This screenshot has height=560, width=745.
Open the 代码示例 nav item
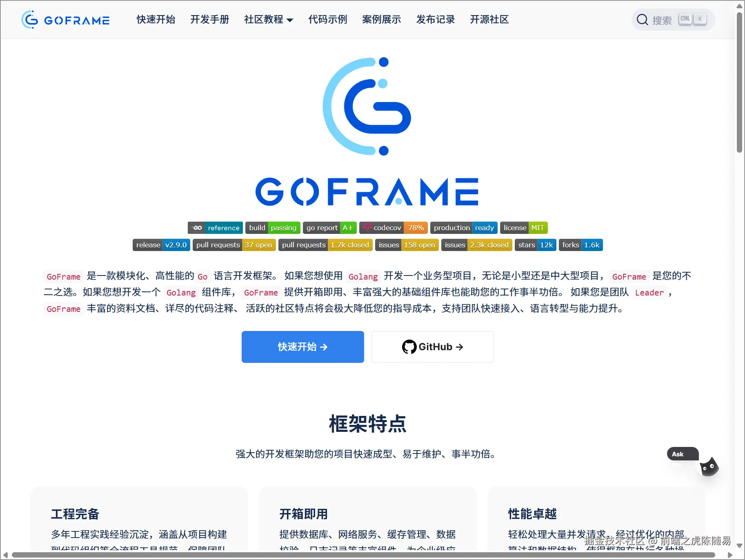tap(328, 20)
